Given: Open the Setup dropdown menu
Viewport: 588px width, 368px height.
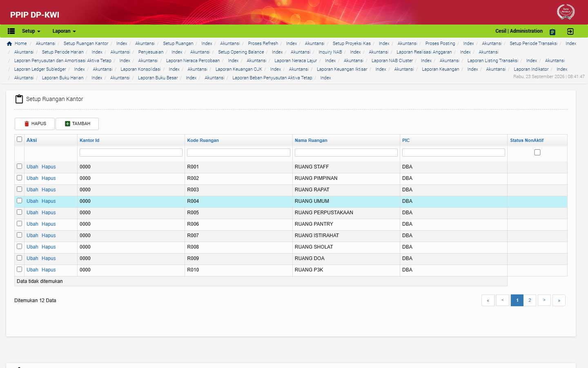Looking at the screenshot, I should tap(31, 31).
